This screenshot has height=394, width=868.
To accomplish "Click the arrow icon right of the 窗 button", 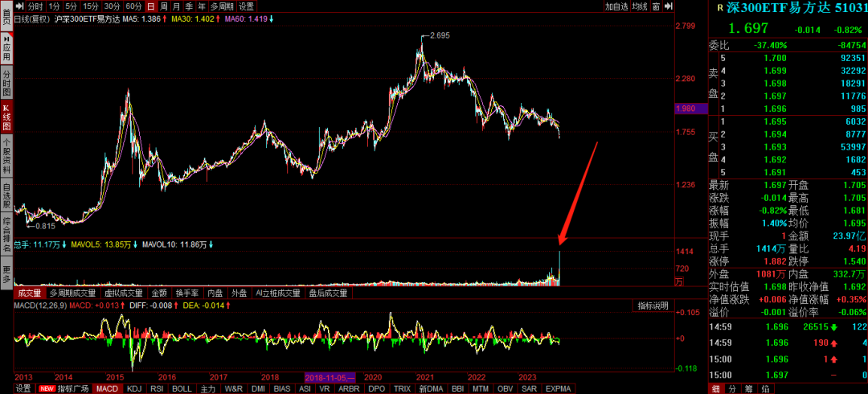I will coord(668,6).
